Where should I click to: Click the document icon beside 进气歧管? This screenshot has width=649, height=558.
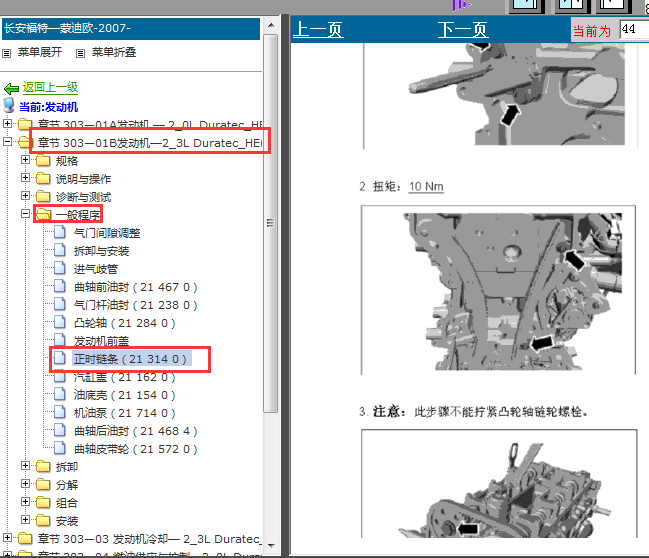60,268
